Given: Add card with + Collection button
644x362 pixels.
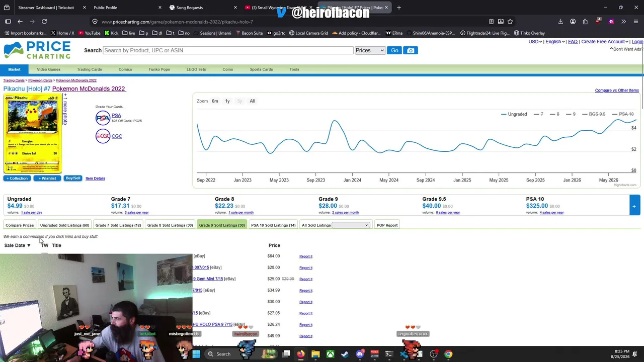Looking at the screenshot, I should (x=17, y=178).
